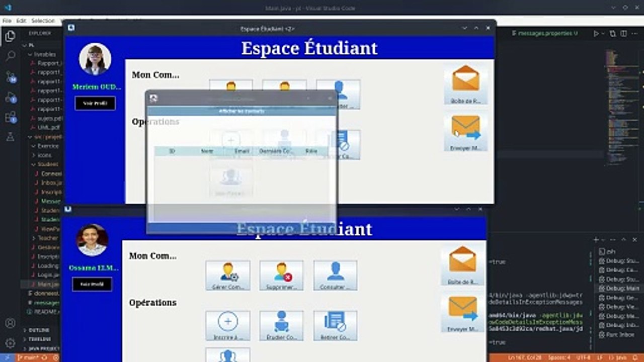644x362 pixels.
Task: Click Meriem's profile photo
Action: click(95, 59)
